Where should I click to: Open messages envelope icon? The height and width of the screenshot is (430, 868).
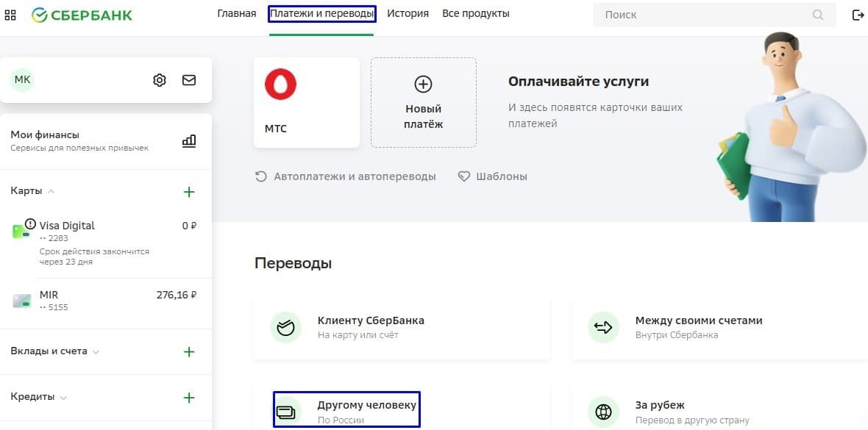click(189, 80)
